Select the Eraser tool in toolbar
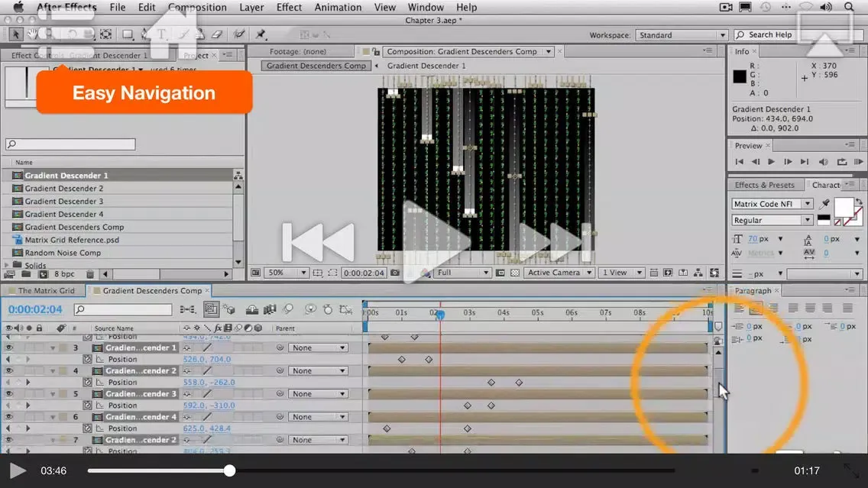Screen dimensions: 868x488 pyautogui.click(x=217, y=34)
